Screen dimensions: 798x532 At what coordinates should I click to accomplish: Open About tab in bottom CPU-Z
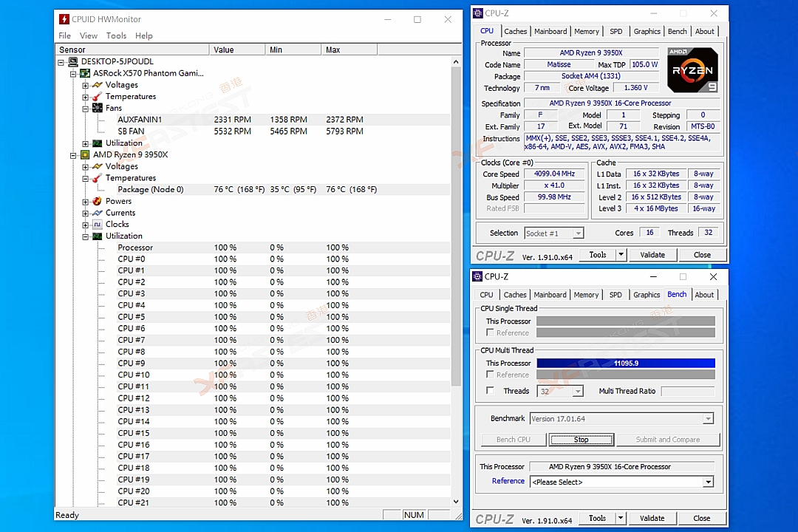click(x=704, y=295)
